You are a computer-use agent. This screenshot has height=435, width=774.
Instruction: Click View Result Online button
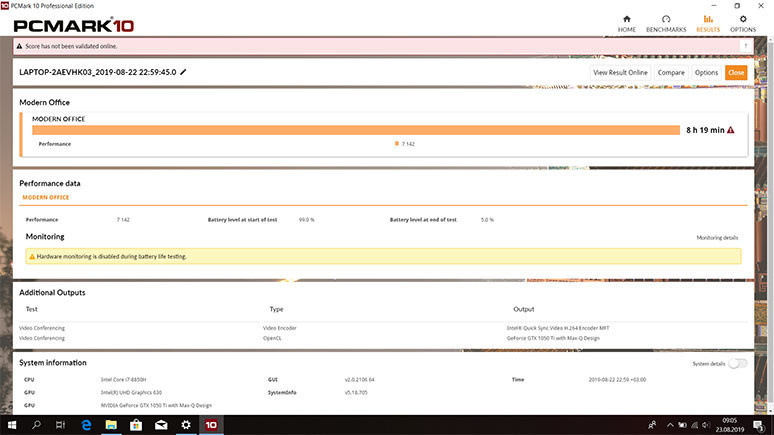click(620, 73)
